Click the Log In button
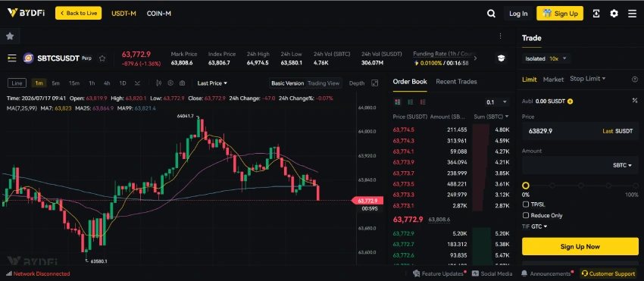The width and height of the screenshot is (644, 281). [518, 14]
